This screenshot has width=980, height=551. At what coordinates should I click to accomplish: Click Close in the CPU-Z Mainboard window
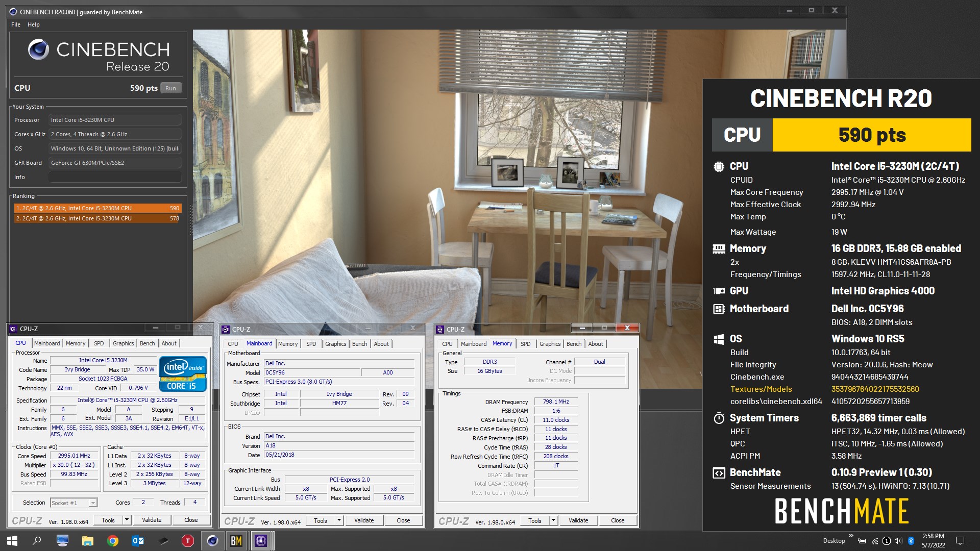click(x=403, y=520)
